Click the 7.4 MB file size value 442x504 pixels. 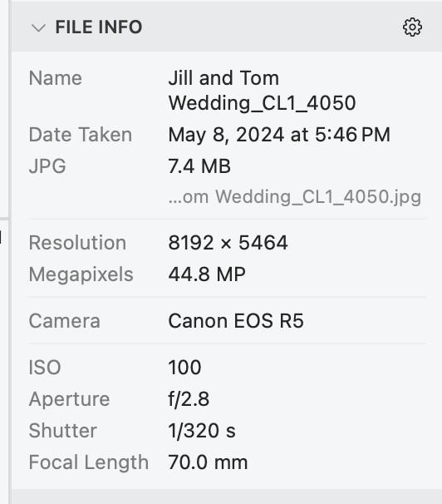(199, 166)
